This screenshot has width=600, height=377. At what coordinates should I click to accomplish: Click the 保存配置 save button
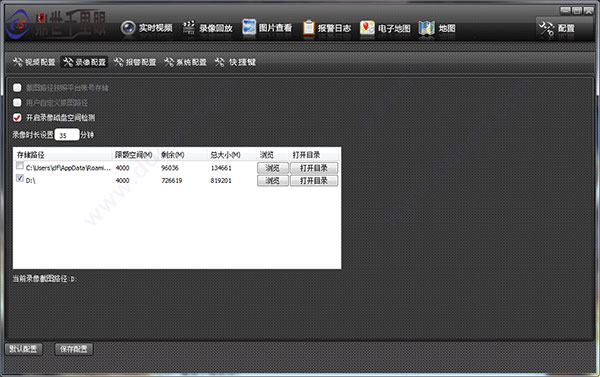tap(73, 349)
